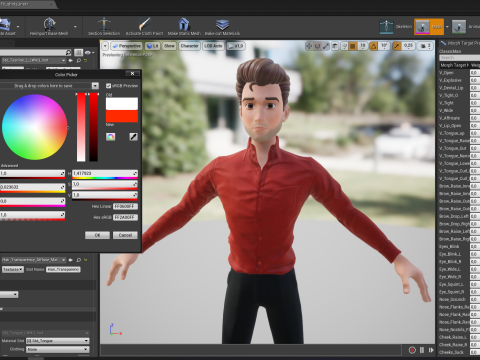
Task: Select the scale gizmo in viewport toolbar
Action: 326,46
